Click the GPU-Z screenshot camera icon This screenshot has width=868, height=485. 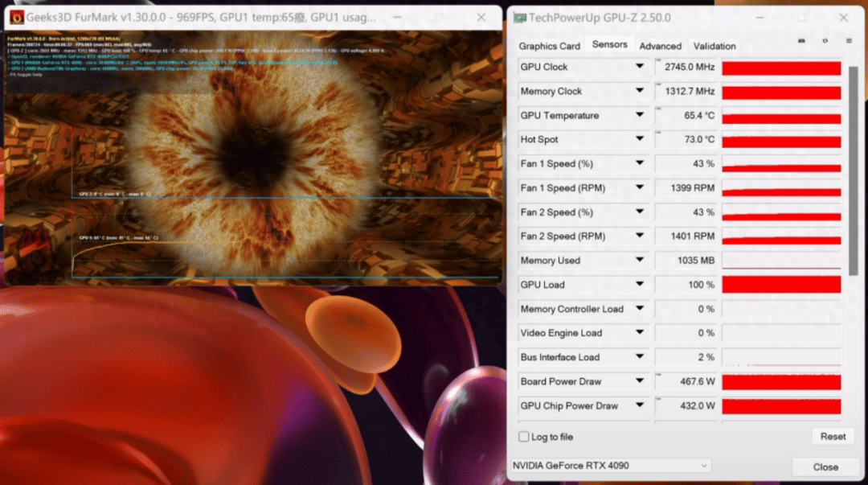point(801,41)
